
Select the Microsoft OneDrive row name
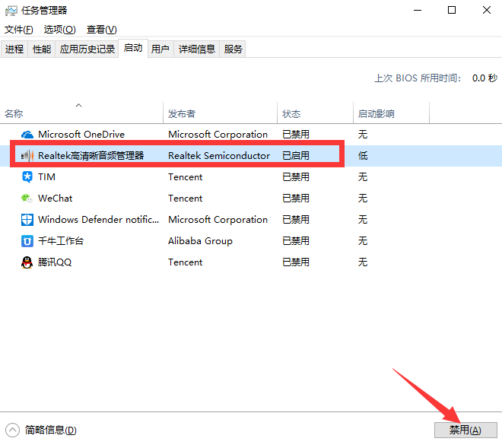click(x=81, y=135)
